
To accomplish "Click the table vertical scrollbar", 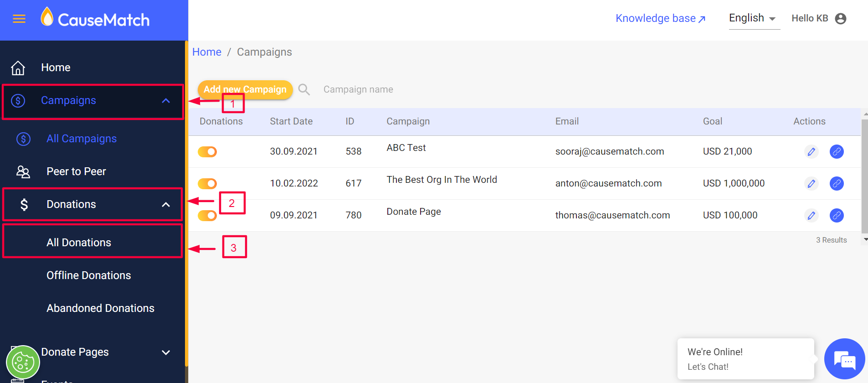I will pos(864,176).
